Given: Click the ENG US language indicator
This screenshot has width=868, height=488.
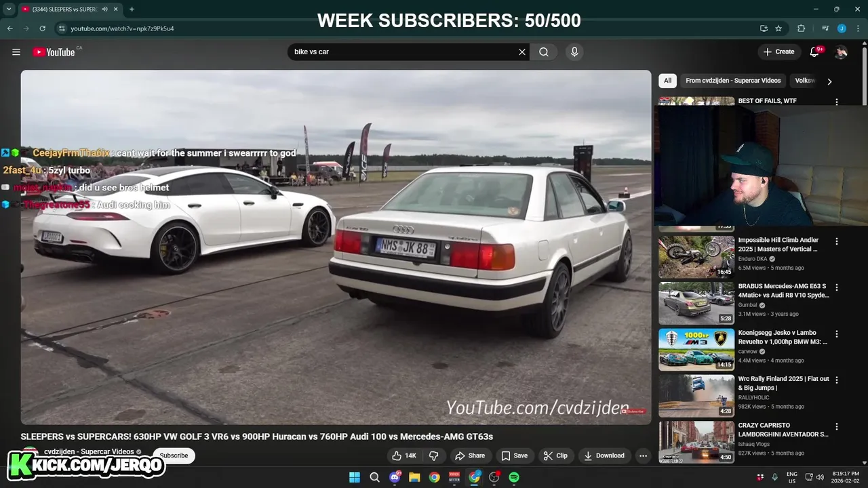Looking at the screenshot, I should click(x=791, y=477).
